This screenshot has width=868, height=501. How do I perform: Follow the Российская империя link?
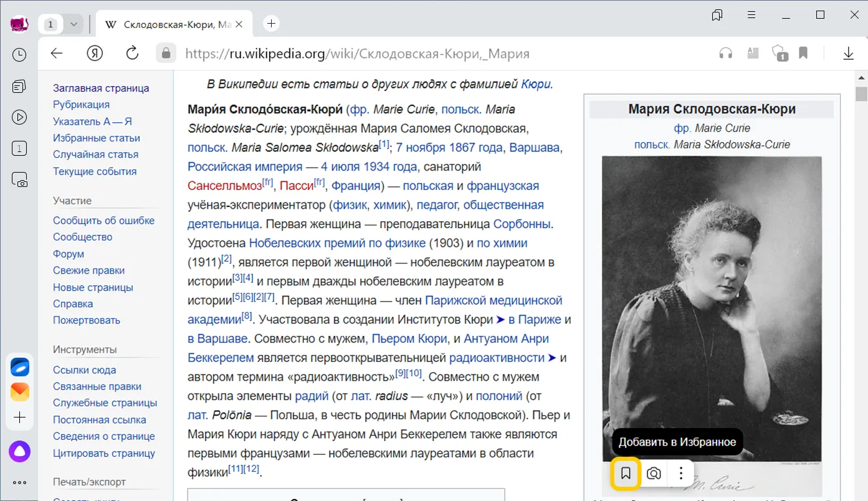[245, 167]
